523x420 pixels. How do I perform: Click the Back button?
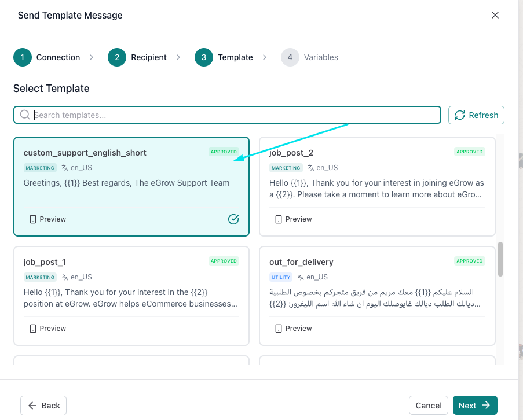(43, 406)
